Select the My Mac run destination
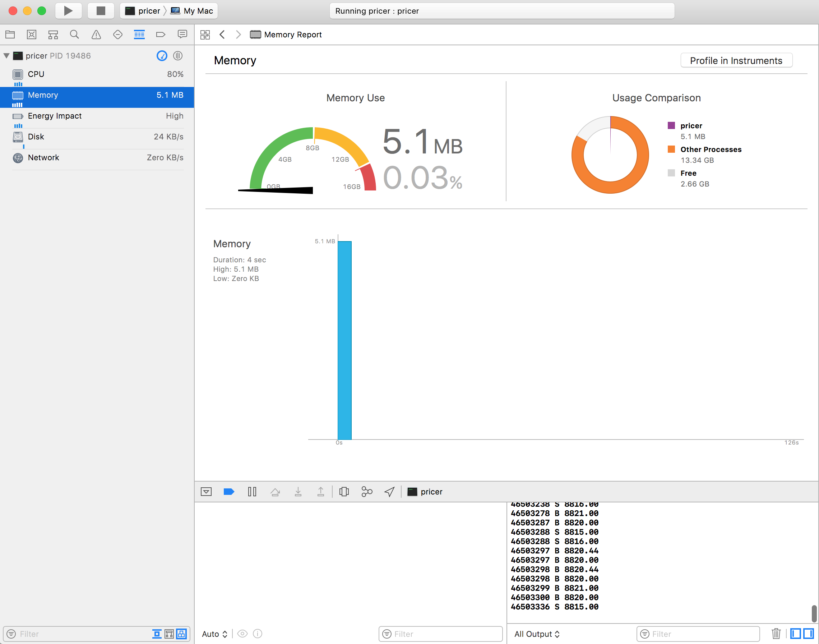Image resolution: width=819 pixels, height=644 pixels. click(x=192, y=11)
